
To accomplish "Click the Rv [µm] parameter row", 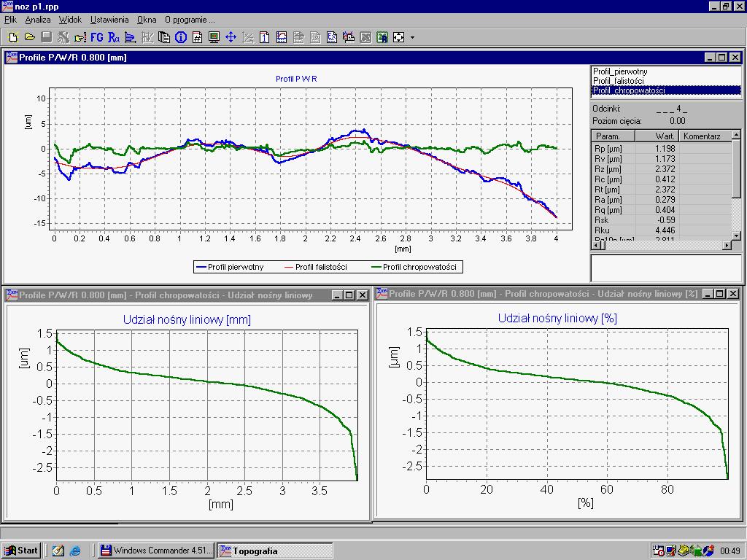I will pyautogui.click(x=661, y=158).
